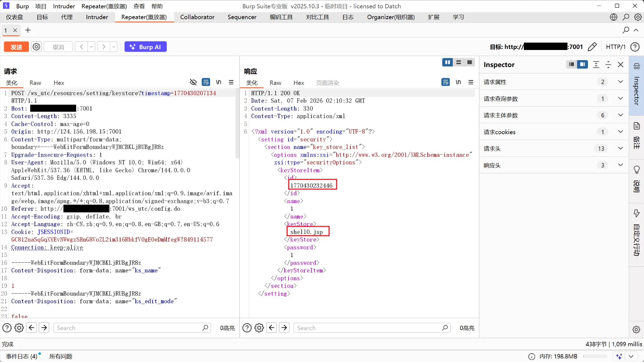644x362 pixels.
Task: Search tabs with top-right magnifier
Action: pos(626,30)
